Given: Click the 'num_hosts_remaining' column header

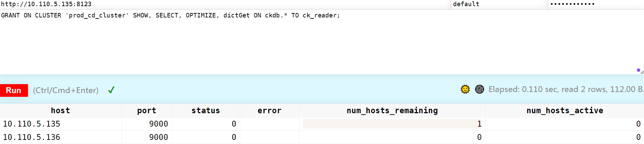Looking at the screenshot, I should [x=392, y=110].
